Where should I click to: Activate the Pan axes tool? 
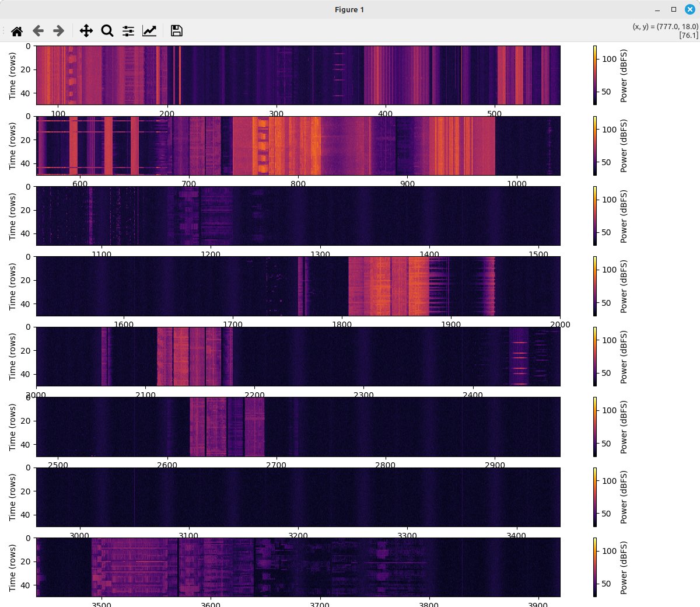(86, 31)
